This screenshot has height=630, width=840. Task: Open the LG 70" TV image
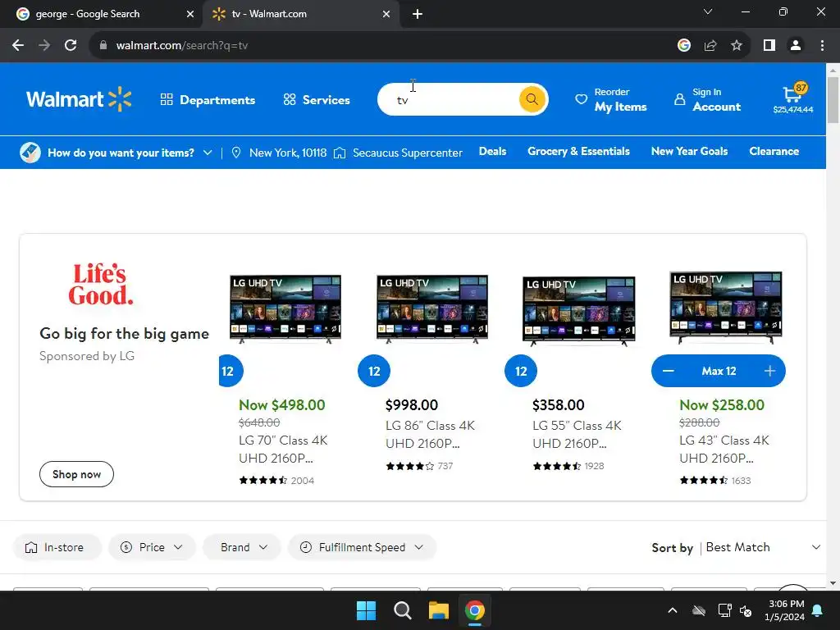coord(285,309)
